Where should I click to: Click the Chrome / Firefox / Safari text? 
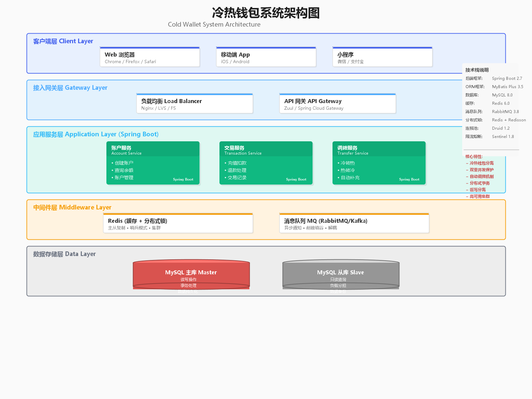[130, 62]
